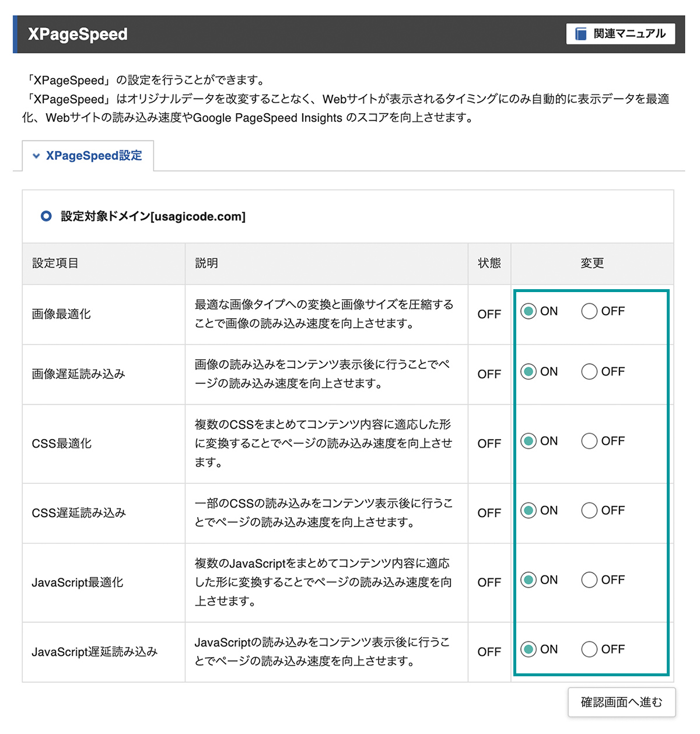Click the blue circle icon beside 設定対象ドメイン
Image resolution: width=700 pixels, height=734 pixels.
46,216
